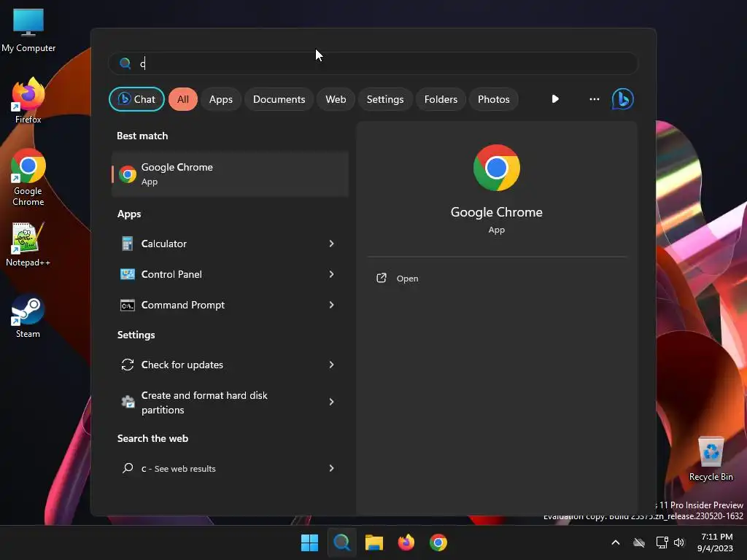Click the cloud sync icon in the tray
Viewport: 747px width, 560px height.
coord(639,542)
